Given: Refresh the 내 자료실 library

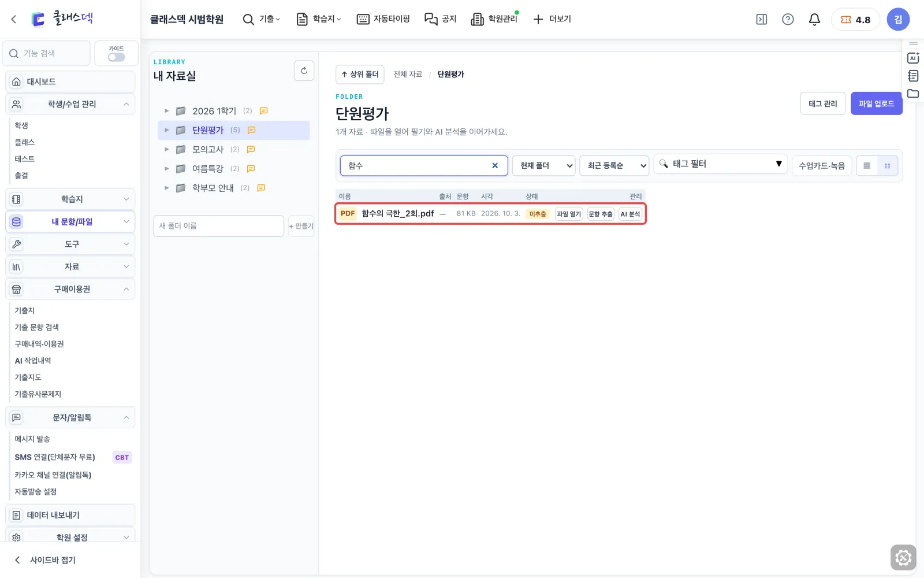Looking at the screenshot, I should pos(304,71).
